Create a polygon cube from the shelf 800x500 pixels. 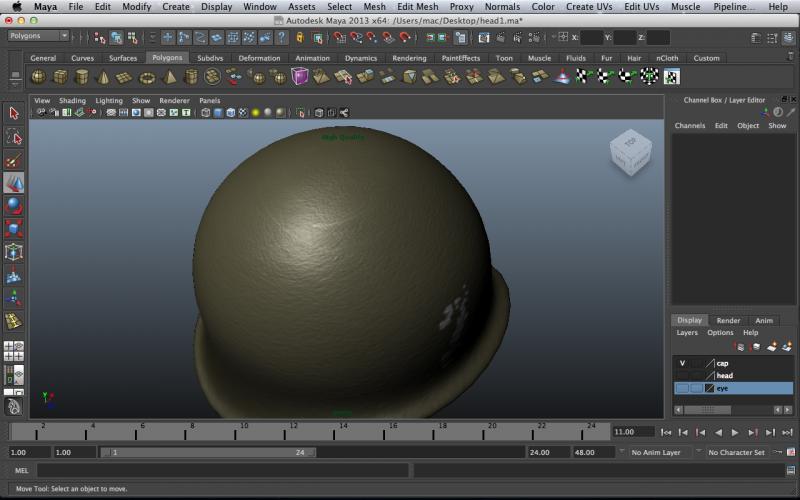(x=60, y=77)
